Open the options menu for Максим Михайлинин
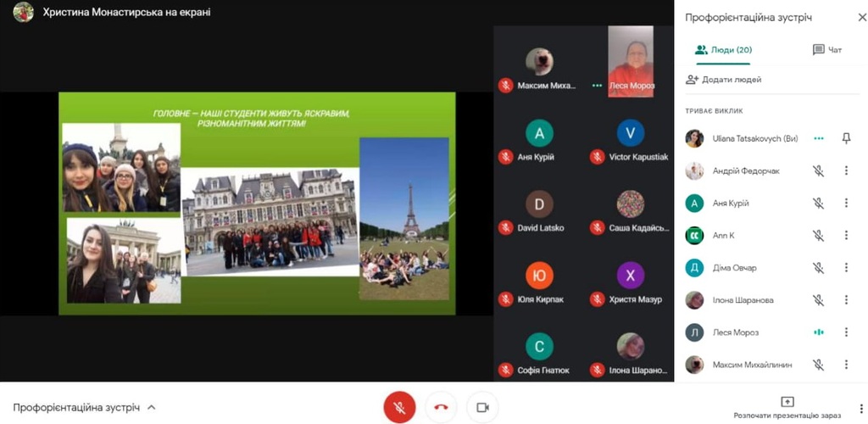This screenshot has width=868, height=424. tap(846, 365)
